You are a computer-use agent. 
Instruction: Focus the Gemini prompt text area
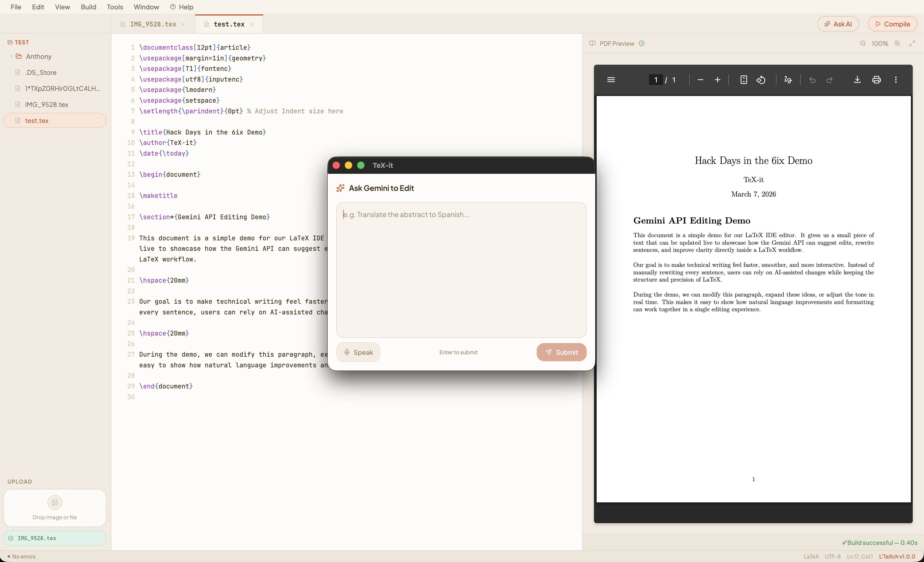(x=461, y=270)
